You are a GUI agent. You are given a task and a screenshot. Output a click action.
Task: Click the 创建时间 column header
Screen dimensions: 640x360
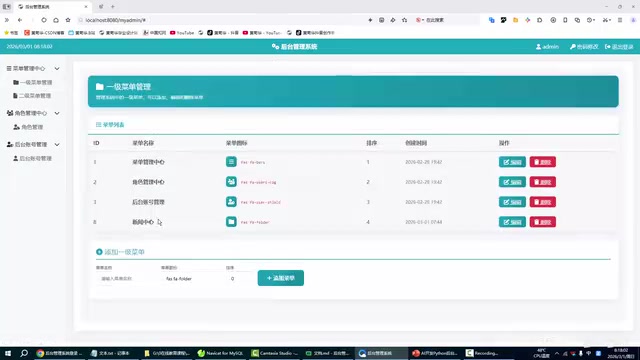416,143
